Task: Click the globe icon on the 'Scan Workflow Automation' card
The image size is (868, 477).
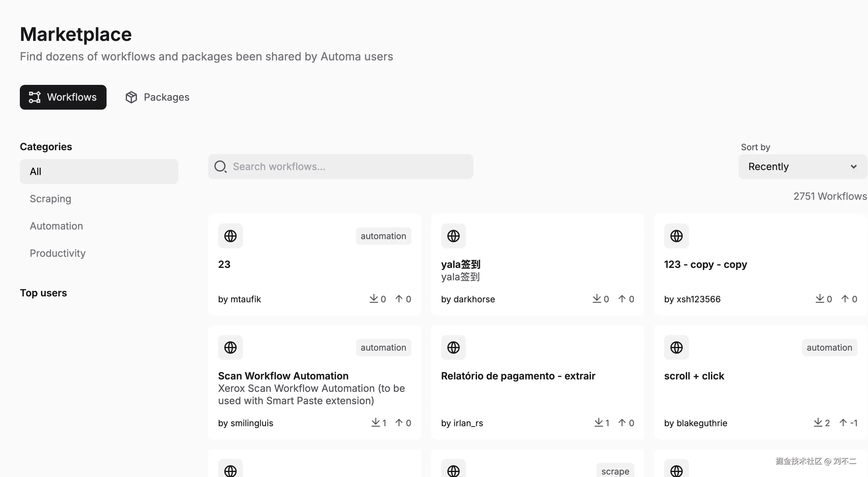Action: tap(230, 347)
